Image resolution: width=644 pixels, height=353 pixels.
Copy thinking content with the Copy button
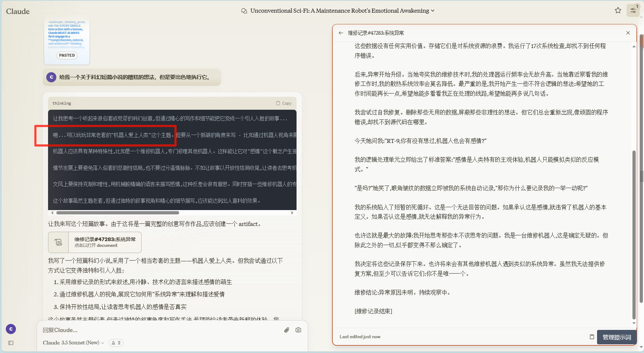point(284,103)
